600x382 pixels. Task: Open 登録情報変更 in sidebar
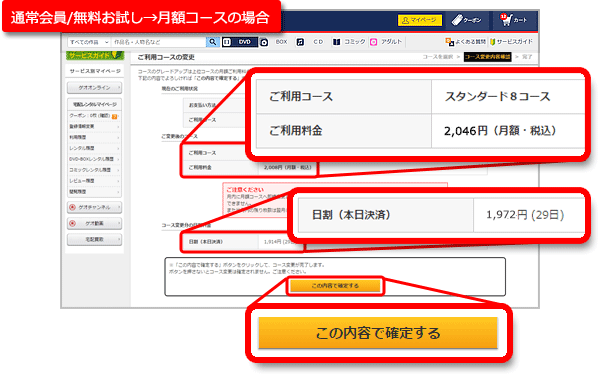click(95, 126)
